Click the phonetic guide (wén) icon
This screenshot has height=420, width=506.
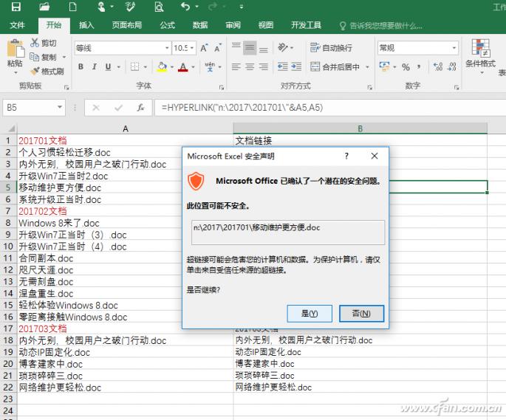coord(210,66)
